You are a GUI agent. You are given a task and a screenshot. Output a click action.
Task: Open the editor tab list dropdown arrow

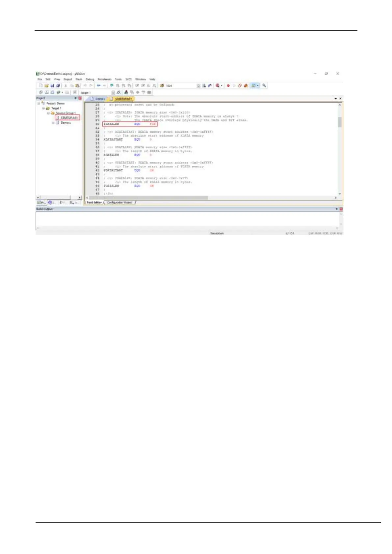336,99
